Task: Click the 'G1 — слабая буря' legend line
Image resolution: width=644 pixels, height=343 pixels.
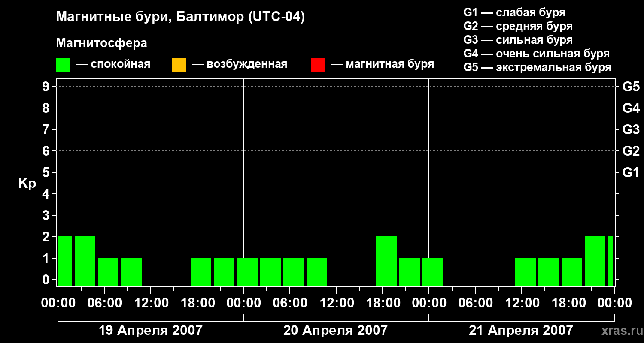Action: tap(514, 12)
